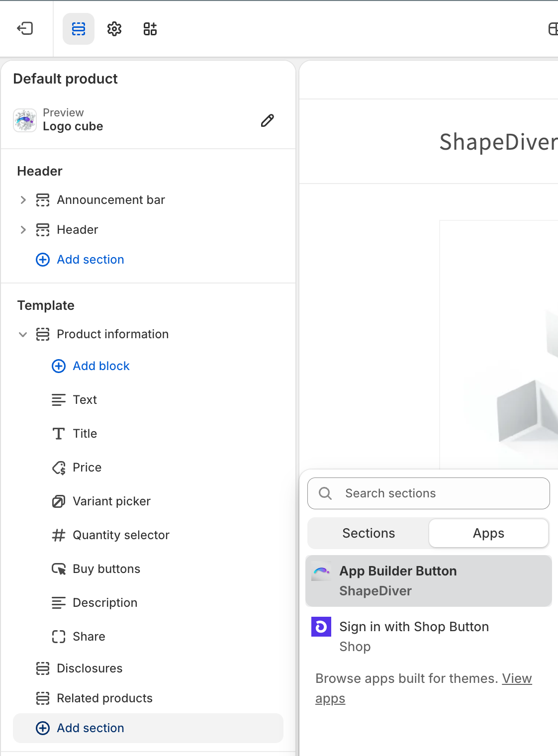This screenshot has height=756, width=558.
Task: Click the Text block icon
Action: click(59, 400)
